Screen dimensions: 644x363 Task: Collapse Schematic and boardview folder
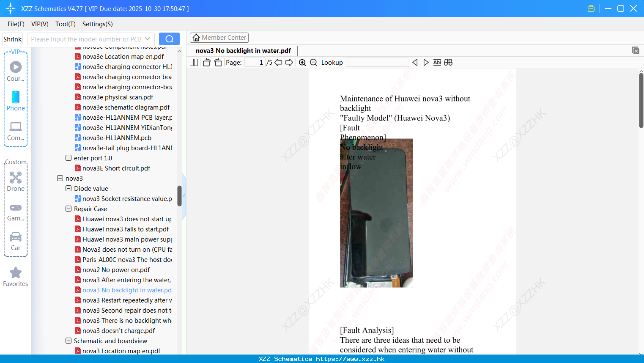(x=69, y=341)
